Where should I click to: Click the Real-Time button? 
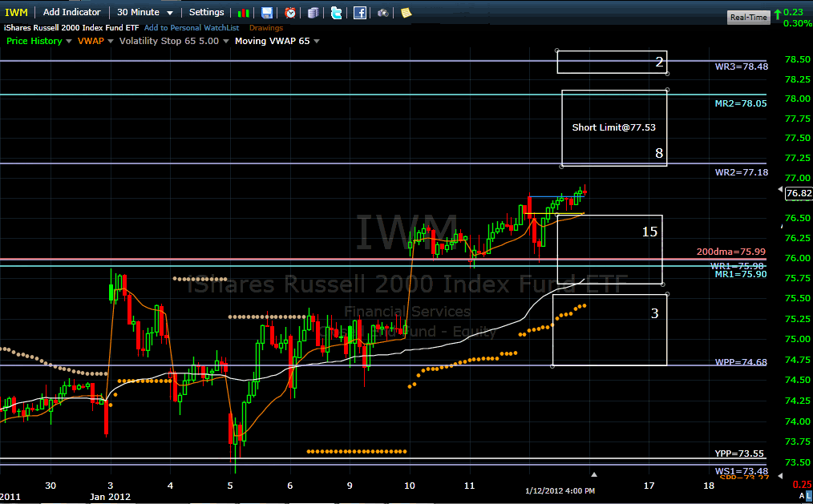coord(748,17)
